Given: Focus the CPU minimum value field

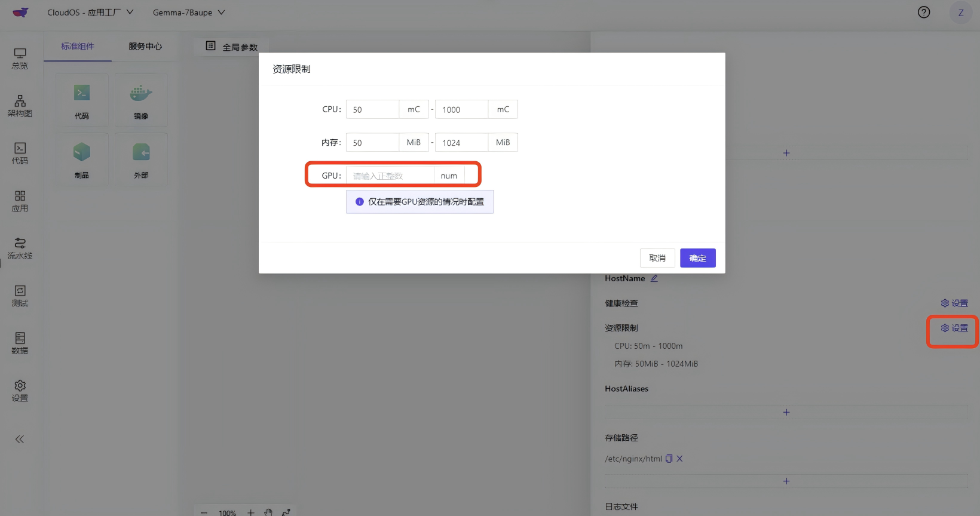Looking at the screenshot, I should 372,110.
